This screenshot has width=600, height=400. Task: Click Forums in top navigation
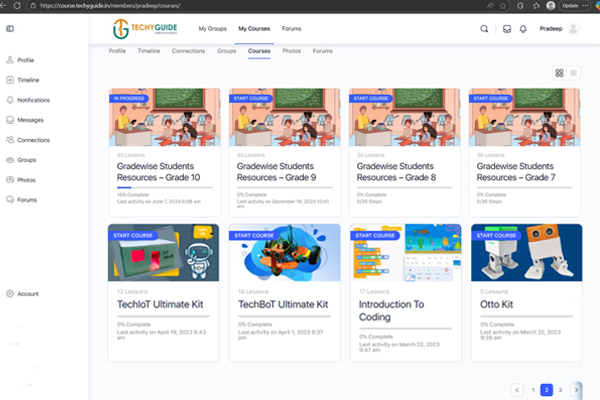[x=292, y=29]
